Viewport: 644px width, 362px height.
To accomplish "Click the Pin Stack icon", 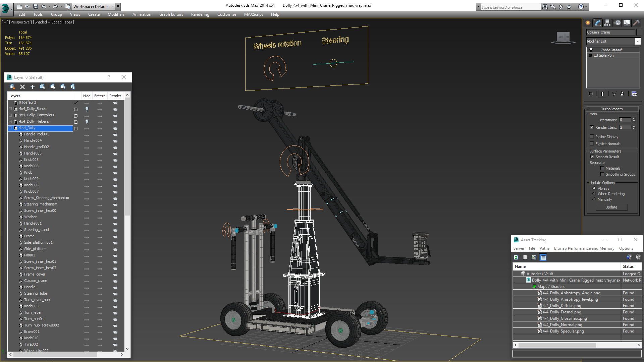I will click(x=591, y=94).
